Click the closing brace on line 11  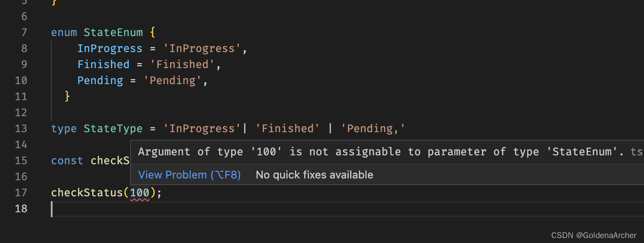point(67,96)
